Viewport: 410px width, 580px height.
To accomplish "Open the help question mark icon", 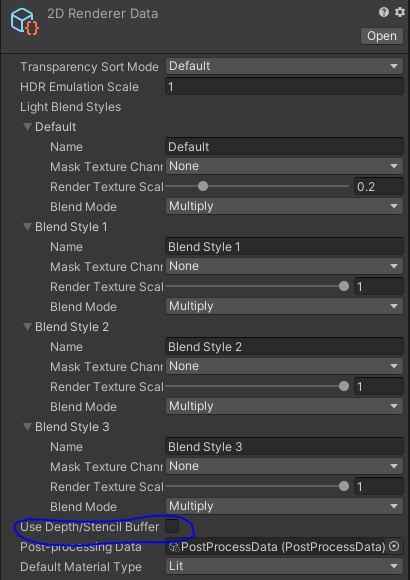I will click(384, 13).
